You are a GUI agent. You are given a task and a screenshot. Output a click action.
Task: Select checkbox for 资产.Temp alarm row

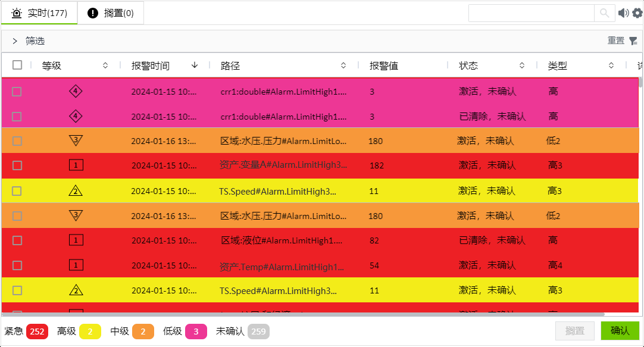[x=17, y=265]
